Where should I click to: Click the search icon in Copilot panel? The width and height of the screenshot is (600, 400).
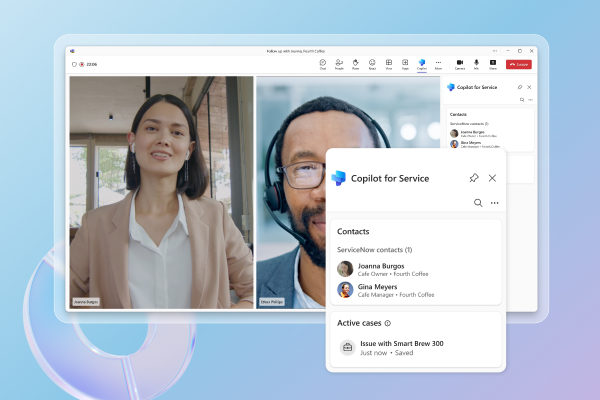pos(478,203)
